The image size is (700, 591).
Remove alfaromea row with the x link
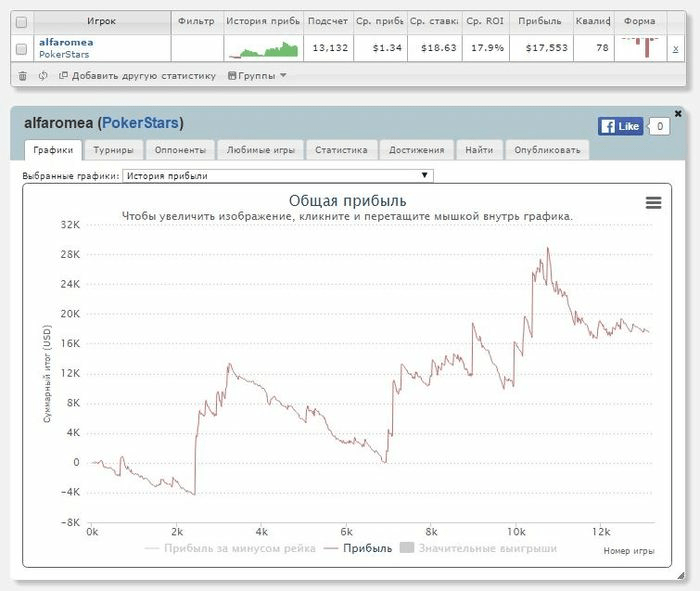675,49
